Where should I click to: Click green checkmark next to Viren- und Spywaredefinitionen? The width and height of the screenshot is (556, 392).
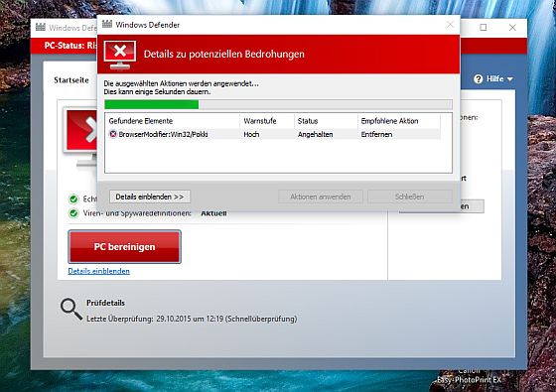coord(73,213)
